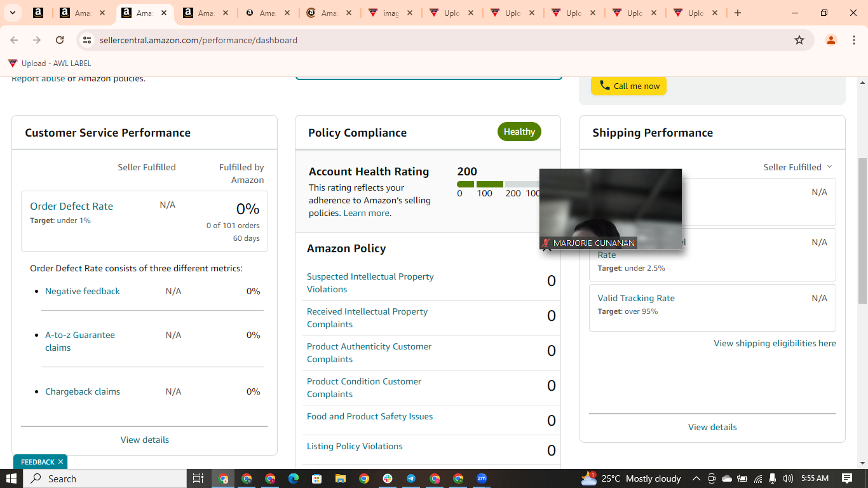Open OneDrive cloud icon in the tray

(727, 478)
